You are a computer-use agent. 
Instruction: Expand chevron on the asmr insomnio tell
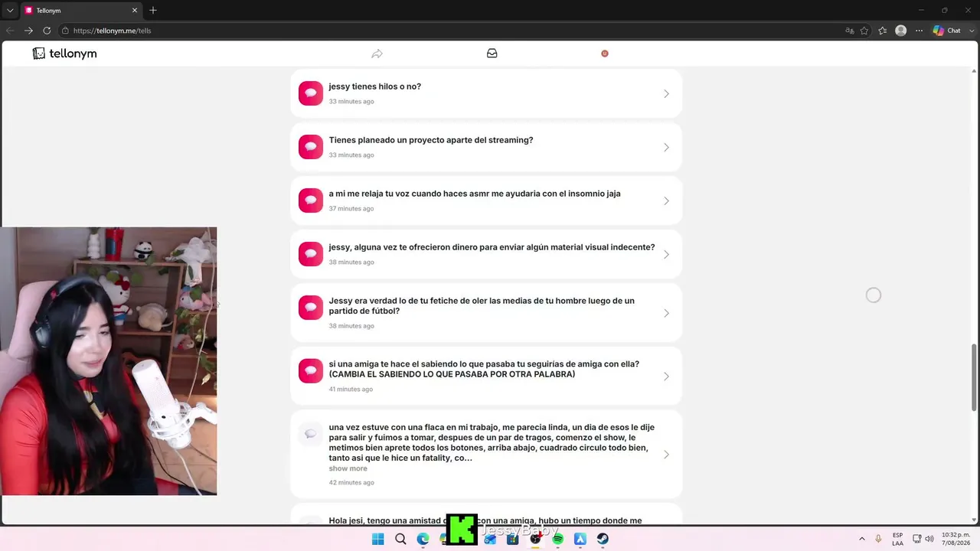click(666, 201)
